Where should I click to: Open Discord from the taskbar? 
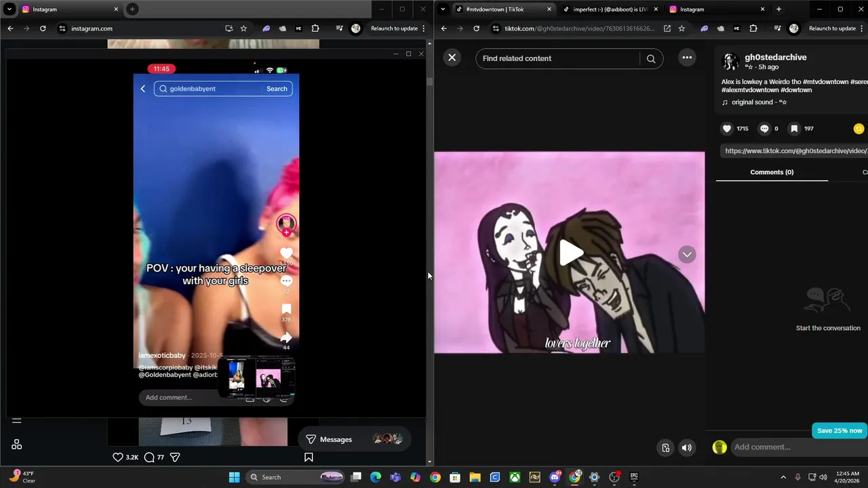[555, 477]
